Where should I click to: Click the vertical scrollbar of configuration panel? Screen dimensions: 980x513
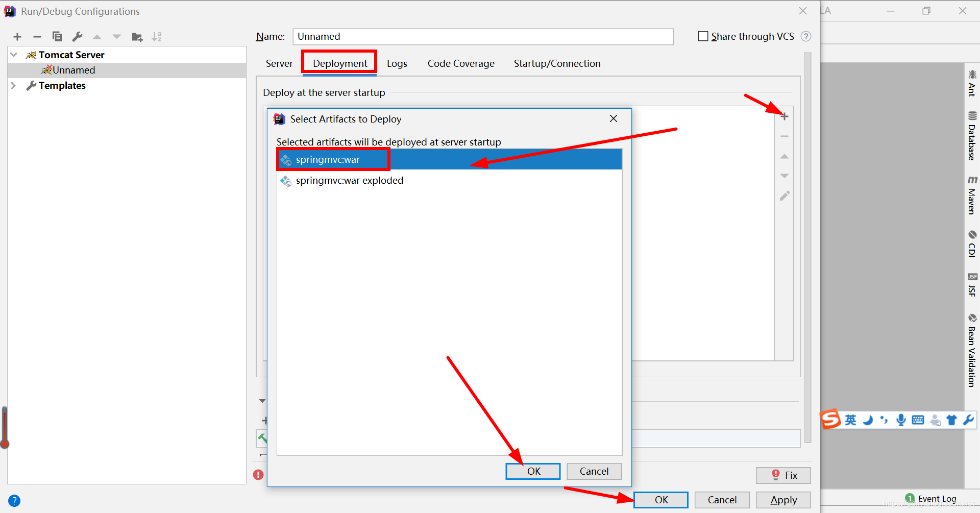pos(807,247)
